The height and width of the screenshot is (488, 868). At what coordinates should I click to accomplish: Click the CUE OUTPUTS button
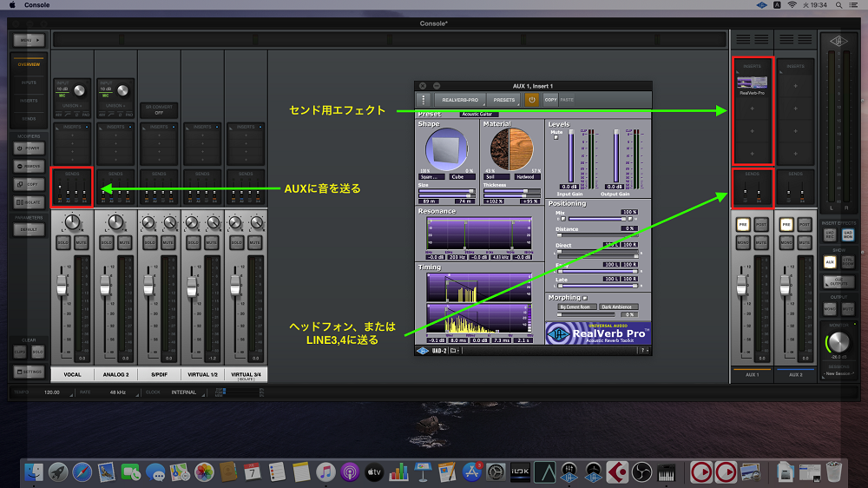(838, 282)
